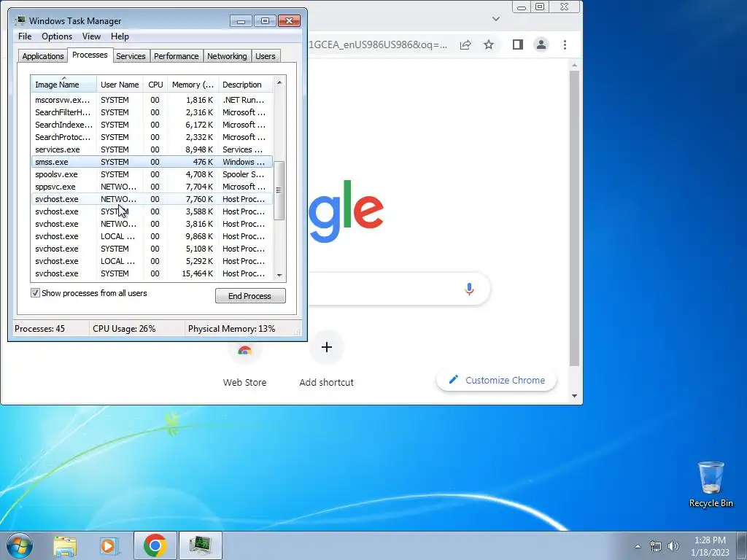Bookmark this page with the star icon
Viewport: 747px width, 560px height.
[489, 44]
